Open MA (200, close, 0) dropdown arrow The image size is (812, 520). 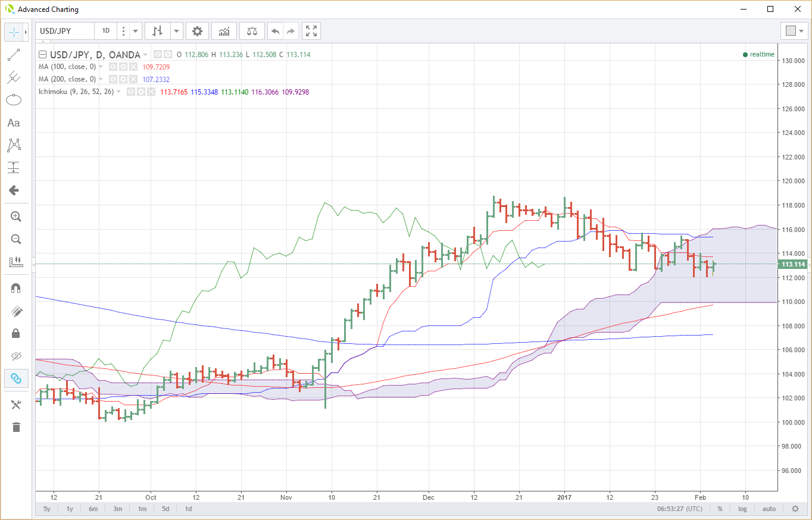click(101, 80)
